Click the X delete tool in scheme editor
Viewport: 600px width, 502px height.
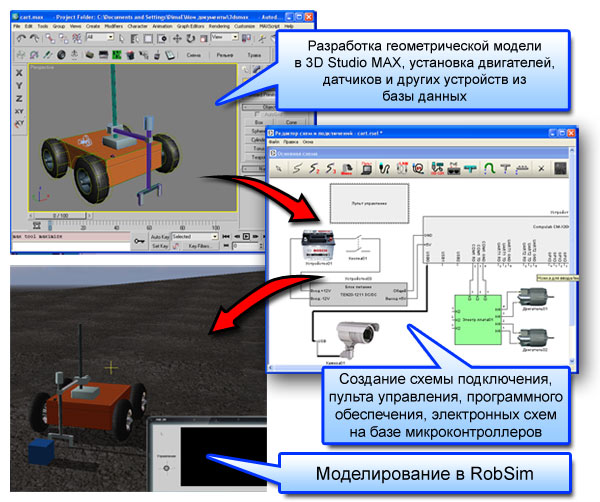point(541,168)
